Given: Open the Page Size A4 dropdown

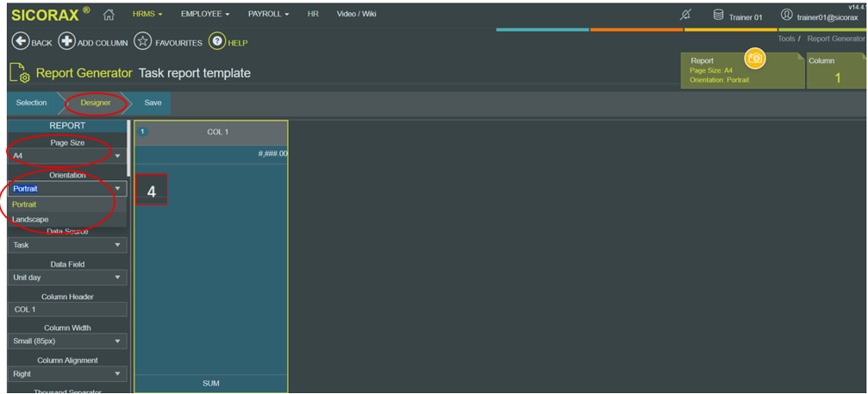Looking at the screenshot, I should click(67, 156).
